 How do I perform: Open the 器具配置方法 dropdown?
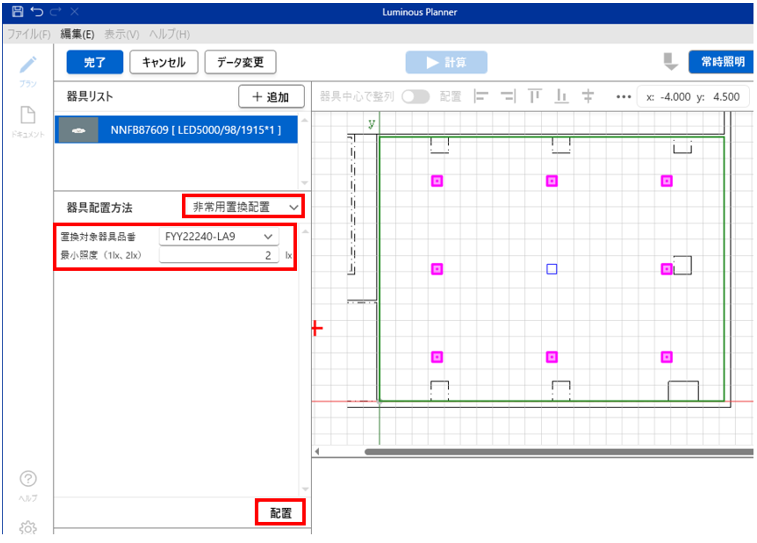243,206
